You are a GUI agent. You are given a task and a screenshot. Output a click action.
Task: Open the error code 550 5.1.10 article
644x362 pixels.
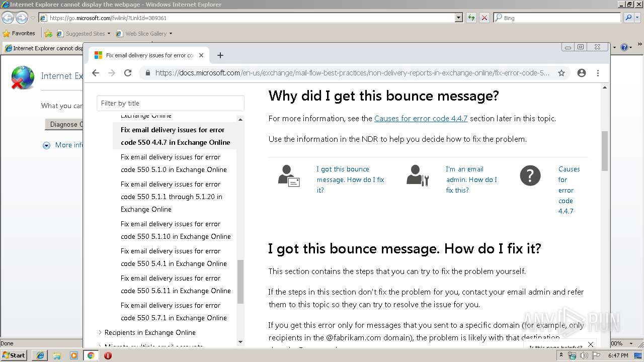click(176, 230)
